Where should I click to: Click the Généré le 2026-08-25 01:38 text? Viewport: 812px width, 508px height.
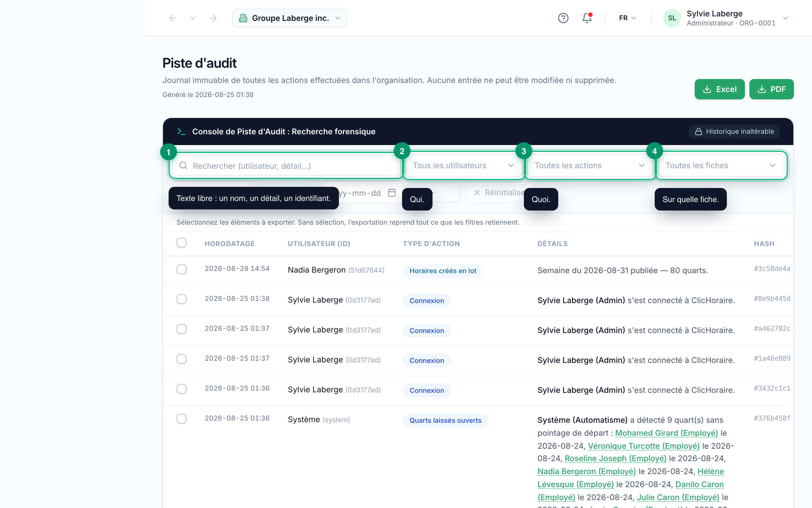(x=208, y=95)
